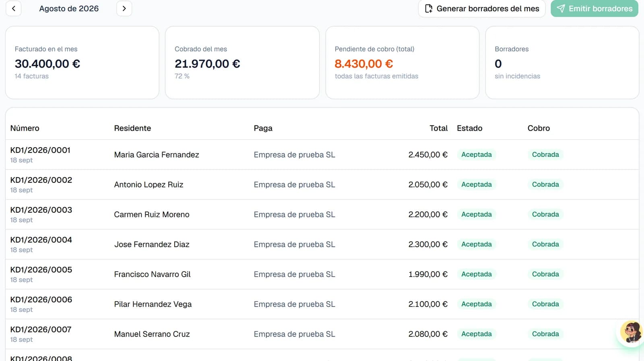Sort by Paga column header
Image resolution: width=644 pixels, height=361 pixels.
(x=263, y=128)
